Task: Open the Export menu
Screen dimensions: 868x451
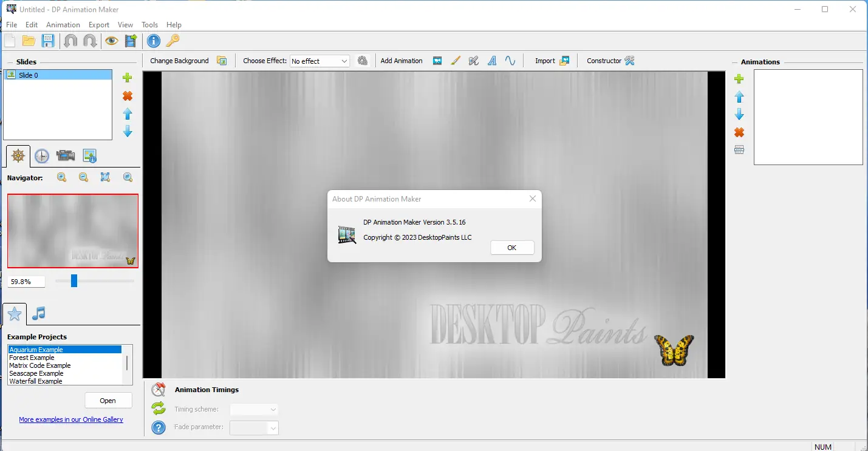Action: 99,25
